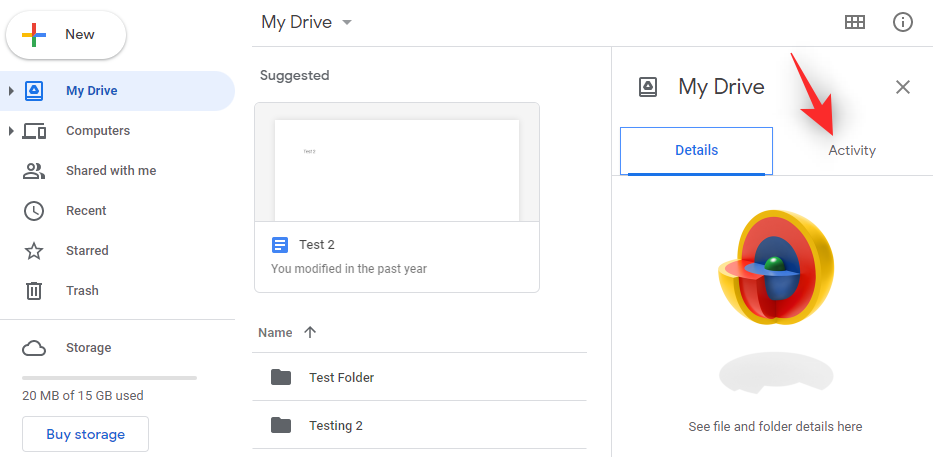
Task: Expand the Computers tree arrow in sidebar
Action: pos(11,131)
